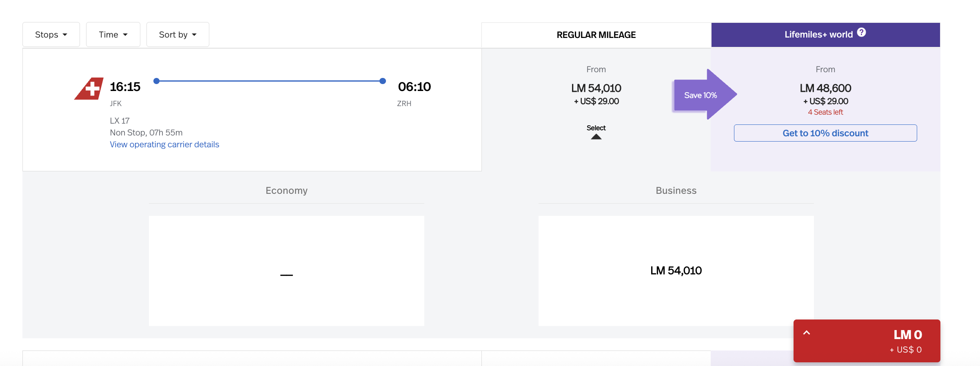The image size is (980, 366).
Task: Open View operating carrier details link
Action: click(x=164, y=144)
